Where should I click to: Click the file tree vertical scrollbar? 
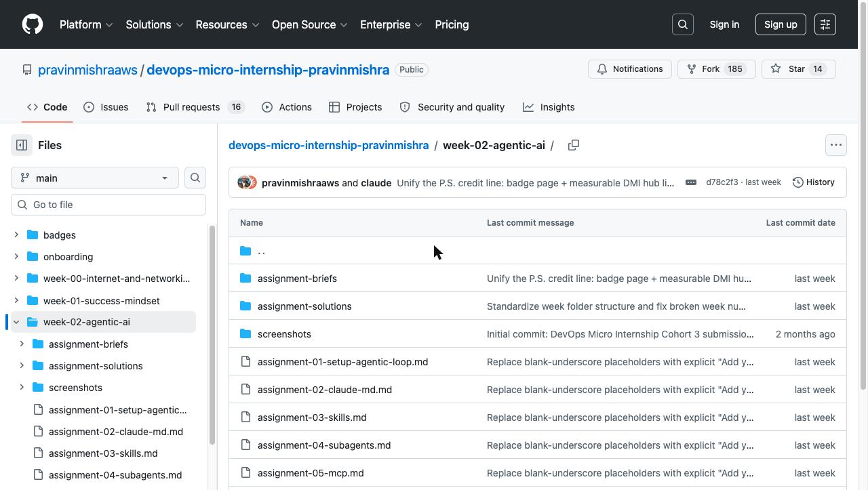[212, 335]
